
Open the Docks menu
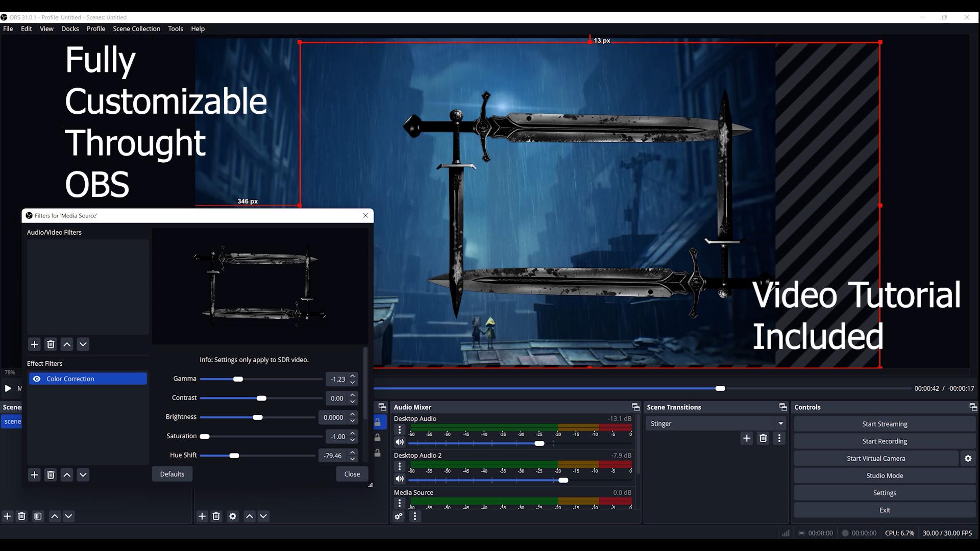pos(70,29)
